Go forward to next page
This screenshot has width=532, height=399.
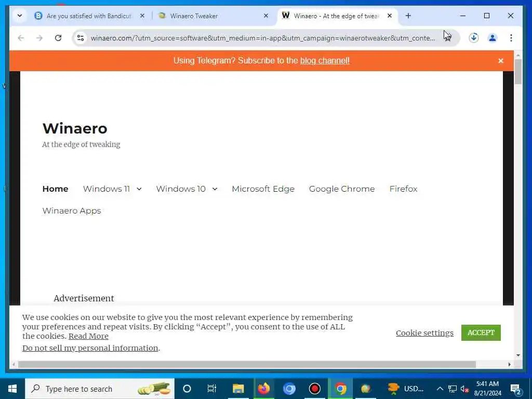point(39,38)
